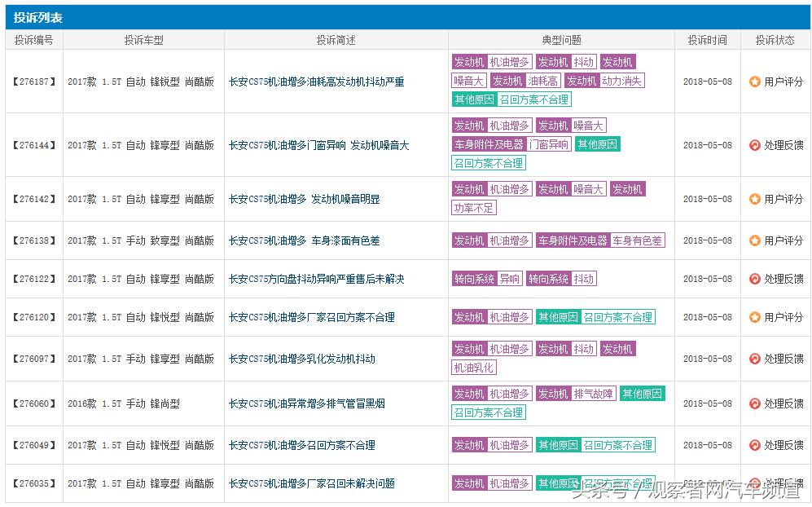The image size is (812, 507).
Task: Click the 转向系统 抖动 tag
Action: (561, 279)
